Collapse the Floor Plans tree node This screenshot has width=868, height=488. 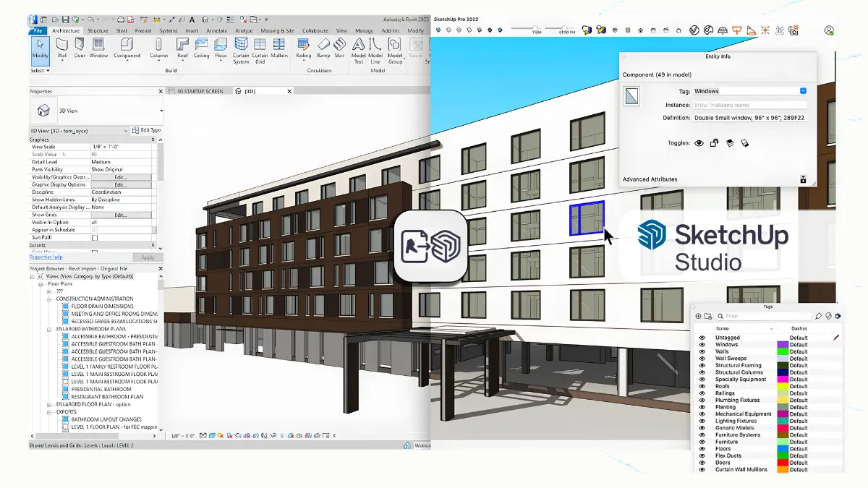click(41, 284)
